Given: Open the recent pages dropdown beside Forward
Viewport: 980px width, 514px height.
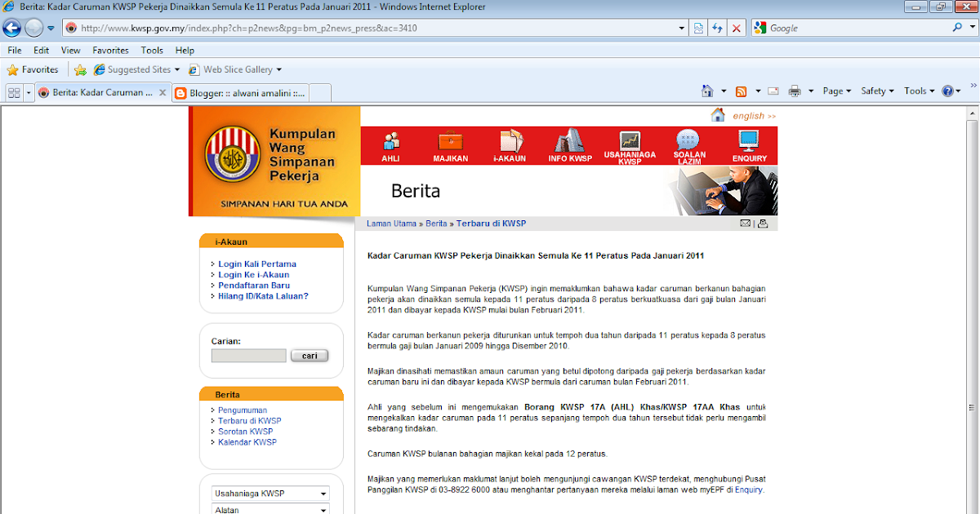Looking at the screenshot, I should pyautogui.click(x=51, y=28).
